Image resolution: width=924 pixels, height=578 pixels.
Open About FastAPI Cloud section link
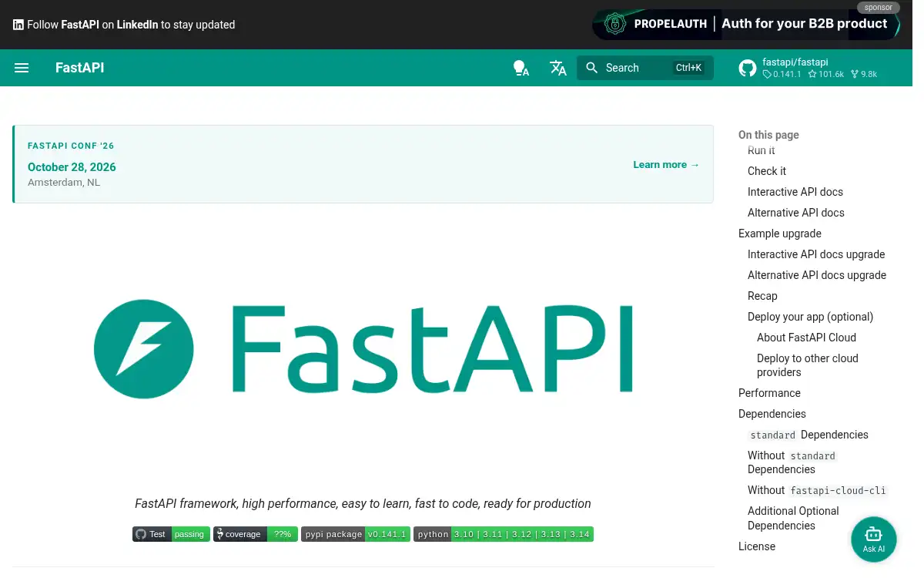click(806, 338)
